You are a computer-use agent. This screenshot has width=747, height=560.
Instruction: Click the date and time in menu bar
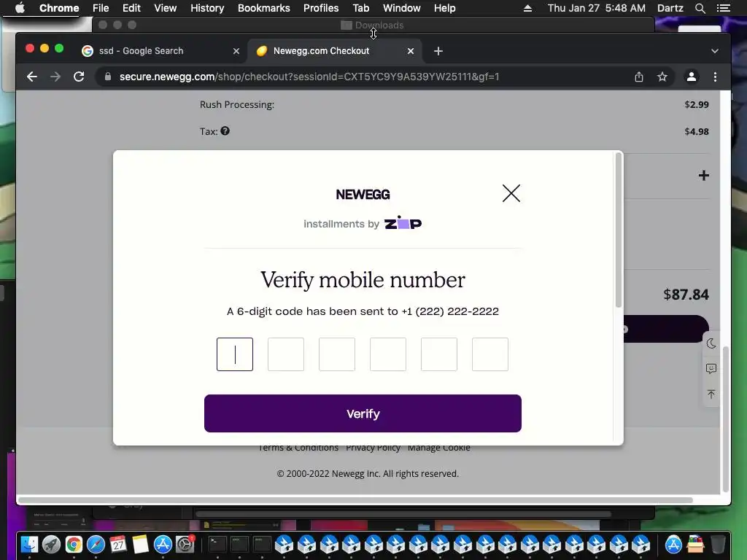tap(597, 8)
